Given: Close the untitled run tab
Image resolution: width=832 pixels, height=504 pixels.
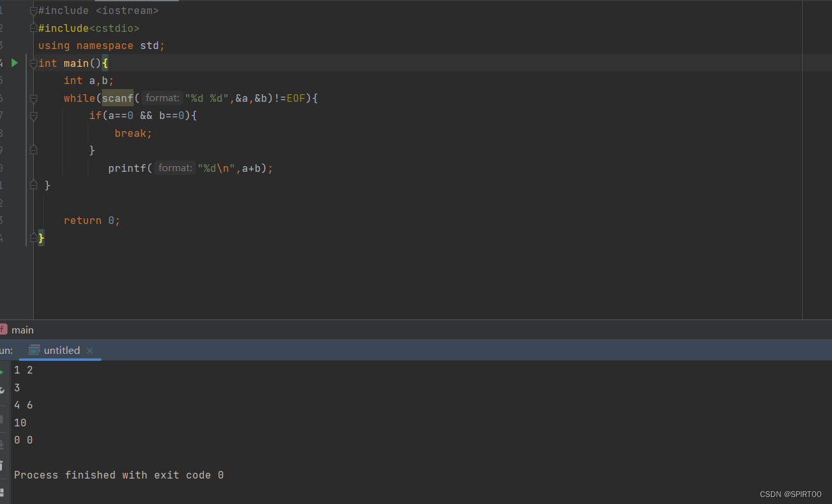Looking at the screenshot, I should pyautogui.click(x=90, y=351).
